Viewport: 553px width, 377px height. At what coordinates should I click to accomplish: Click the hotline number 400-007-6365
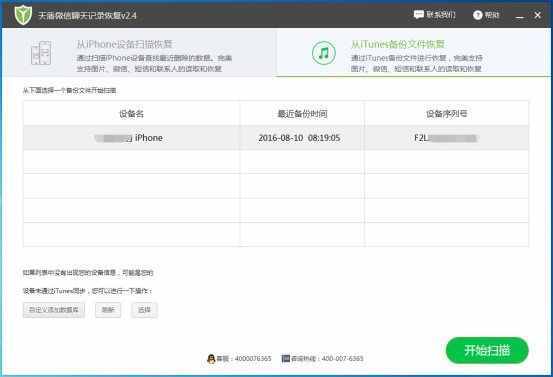click(x=342, y=359)
